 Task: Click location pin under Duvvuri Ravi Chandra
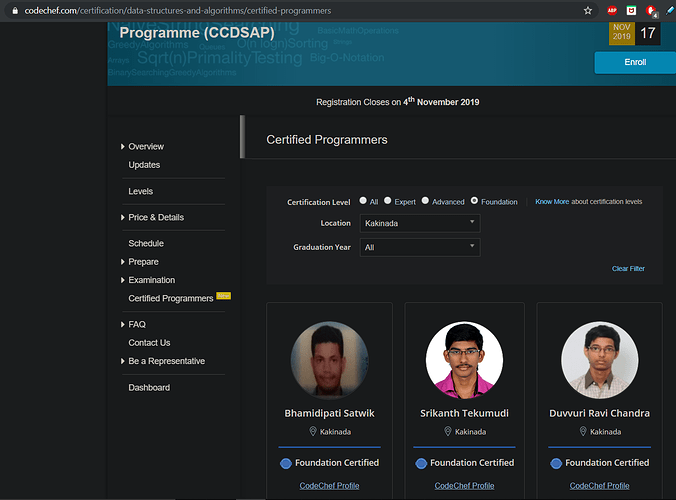[583, 431]
